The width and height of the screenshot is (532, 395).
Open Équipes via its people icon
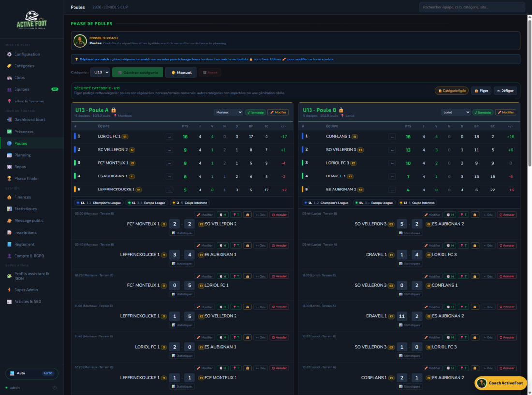pyautogui.click(x=9, y=89)
